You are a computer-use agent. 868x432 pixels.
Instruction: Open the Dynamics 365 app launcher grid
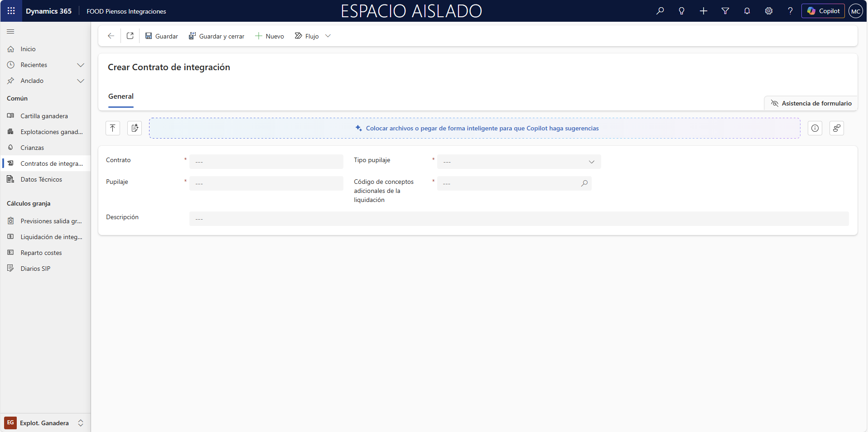[11, 11]
